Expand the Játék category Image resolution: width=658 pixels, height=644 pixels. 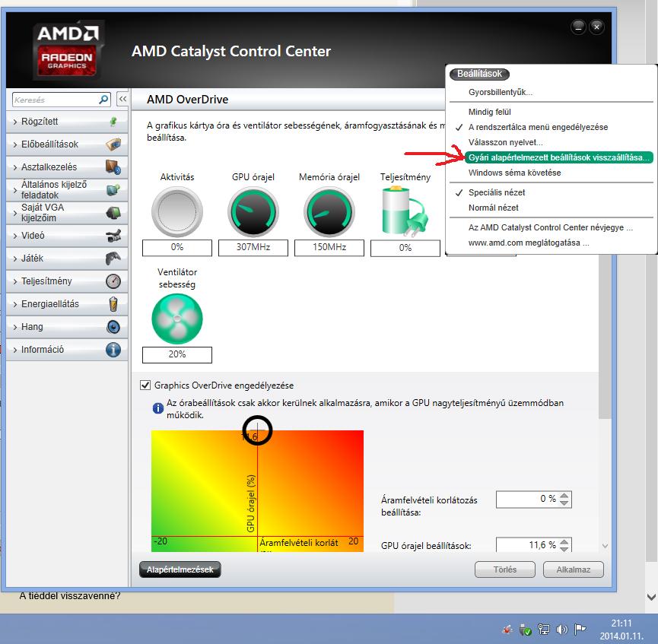(67, 259)
